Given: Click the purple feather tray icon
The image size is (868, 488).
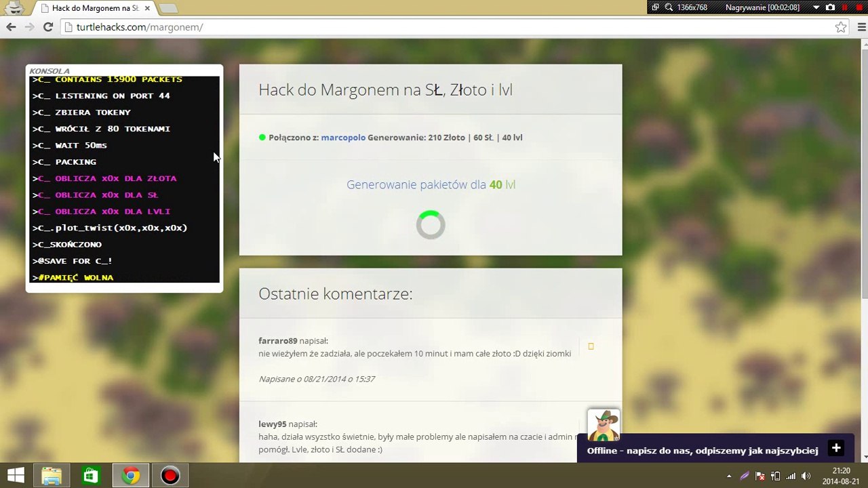Looking at the screenshot, I should click(x=745, y=476).
